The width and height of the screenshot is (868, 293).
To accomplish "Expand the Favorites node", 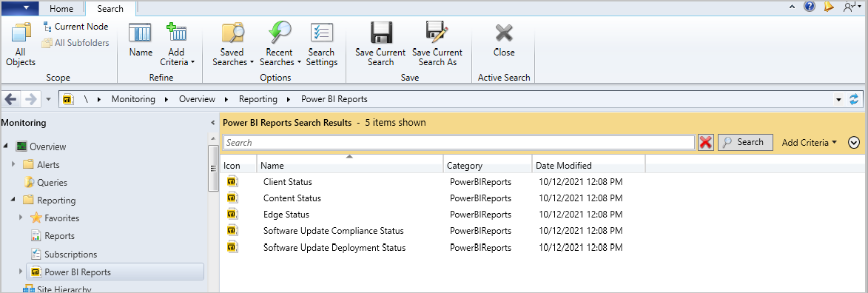I will (x=21, y=218).
